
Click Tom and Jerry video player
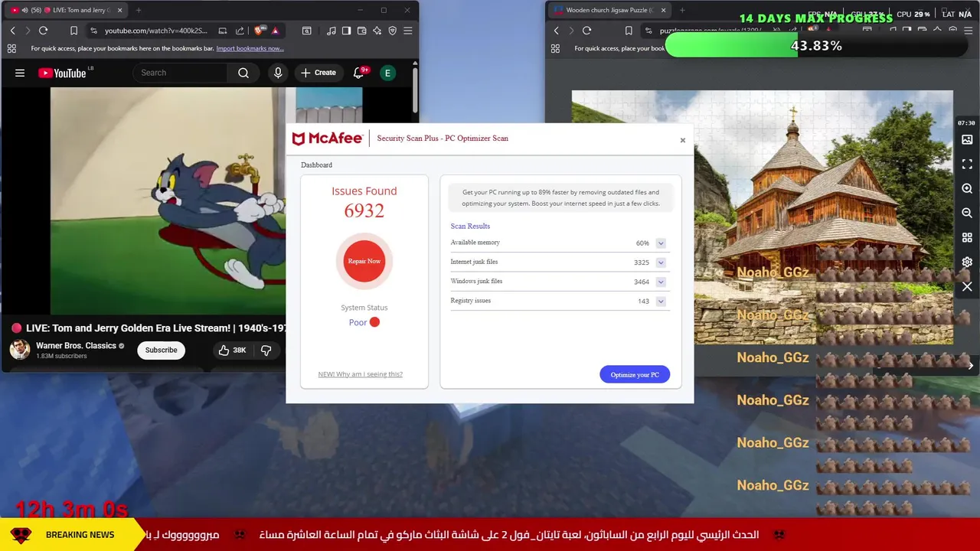click(x=168, y=201)
